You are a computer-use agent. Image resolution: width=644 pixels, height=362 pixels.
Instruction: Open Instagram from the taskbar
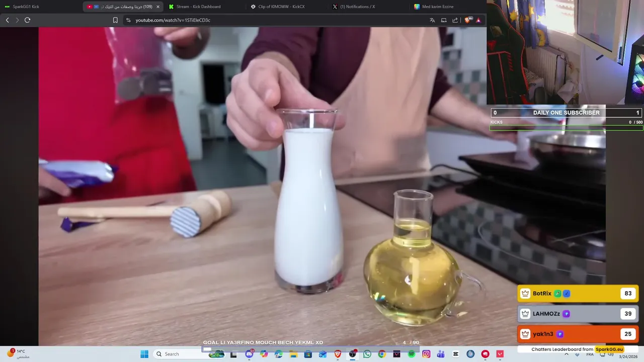click(x=426, y=354)
